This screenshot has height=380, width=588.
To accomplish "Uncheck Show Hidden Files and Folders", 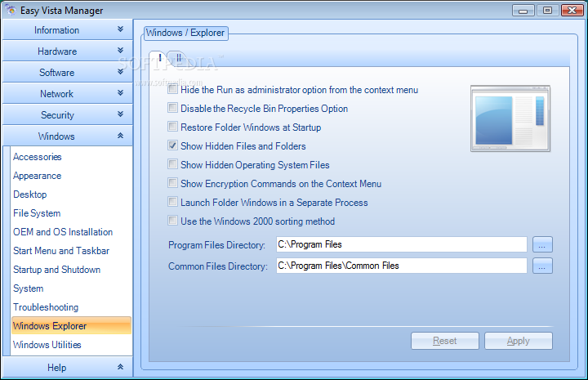I will point(172,145).
